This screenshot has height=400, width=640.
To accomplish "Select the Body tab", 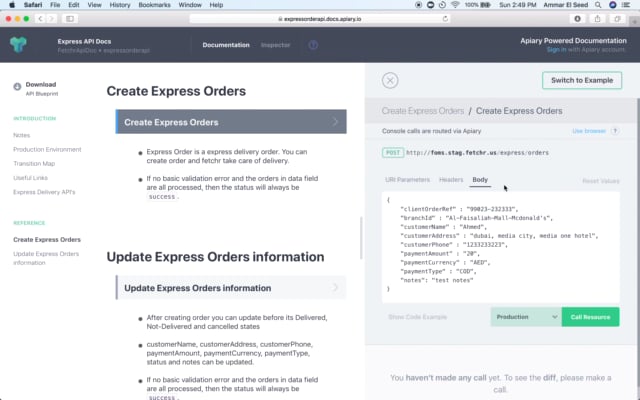I will [480, 180].
